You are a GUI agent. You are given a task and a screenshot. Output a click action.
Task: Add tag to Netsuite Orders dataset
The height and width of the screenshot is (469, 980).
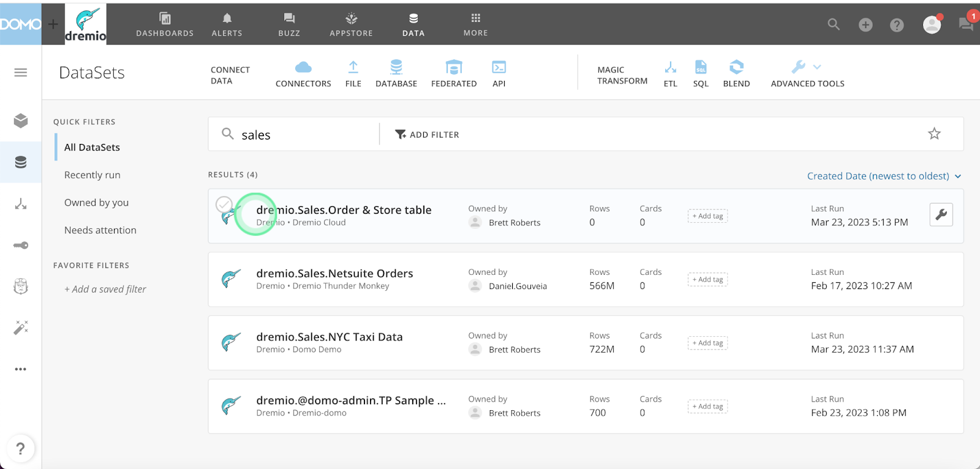[707, 280]
